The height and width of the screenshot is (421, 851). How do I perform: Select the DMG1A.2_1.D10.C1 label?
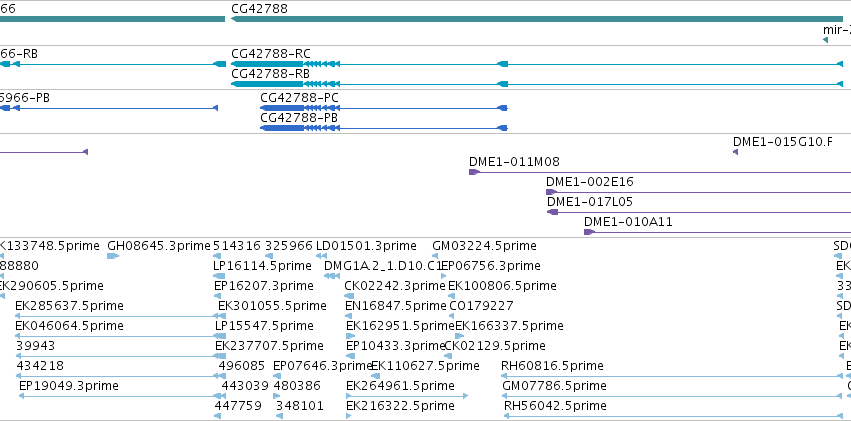(383, 266)
